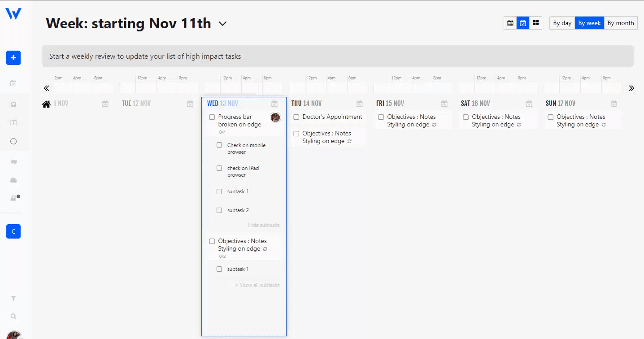Go to next week with the double arrow
This screenshot has height=339, width=644.
click(x=632, y=88)
